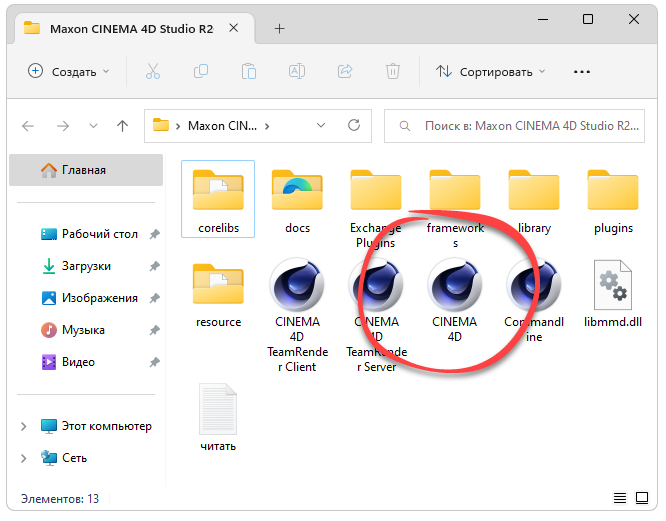Expand the address bar history dropdown
This screenshot has height=521, width=666.
coord(321,125)
